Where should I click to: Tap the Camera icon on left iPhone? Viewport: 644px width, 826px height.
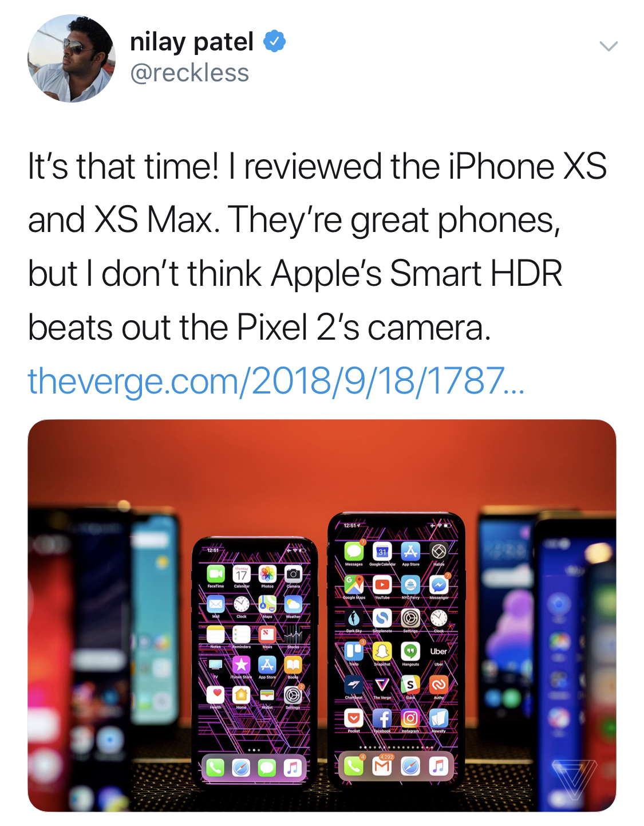pos(293,573)
